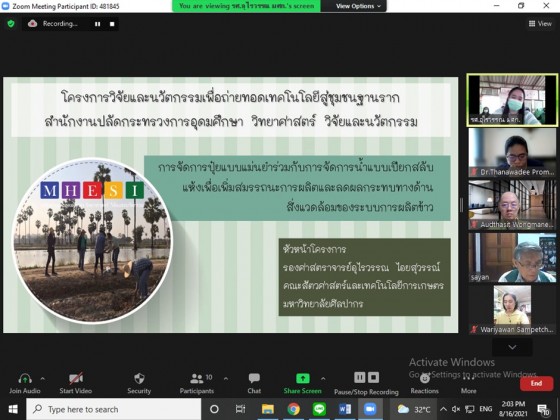Select Audthasit Wongmane participant video tile
560x420 pixels.
tap(512, 205)
